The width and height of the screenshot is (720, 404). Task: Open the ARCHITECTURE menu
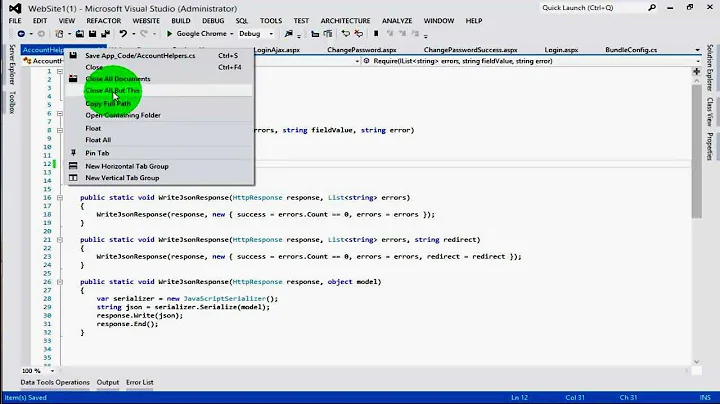coord(345,21)
